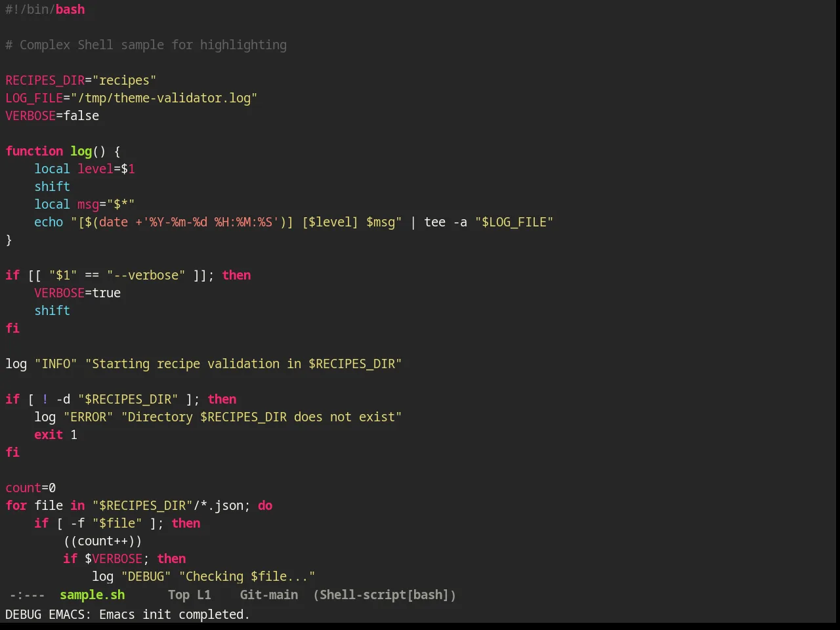Click the L1 line number indicator
Viewport: 840px width, 630px height.
[x=204, y=595]
